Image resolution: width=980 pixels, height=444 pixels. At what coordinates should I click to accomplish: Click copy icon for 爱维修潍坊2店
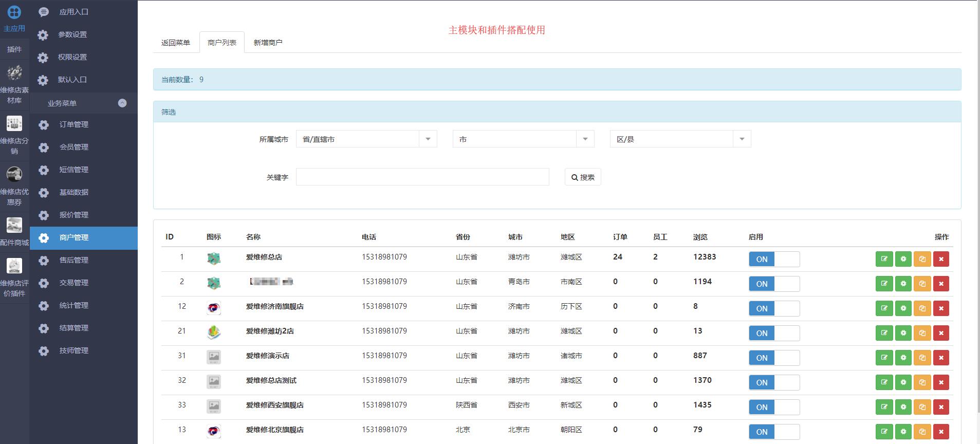click(922, 333)
